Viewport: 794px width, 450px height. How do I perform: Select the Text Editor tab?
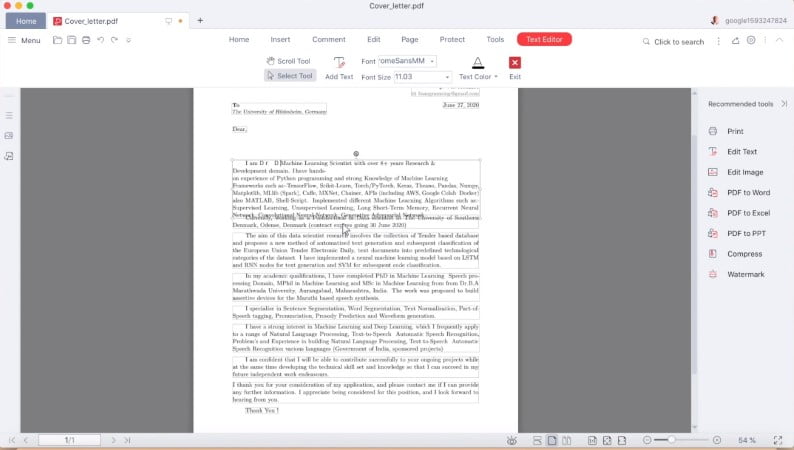544,39
